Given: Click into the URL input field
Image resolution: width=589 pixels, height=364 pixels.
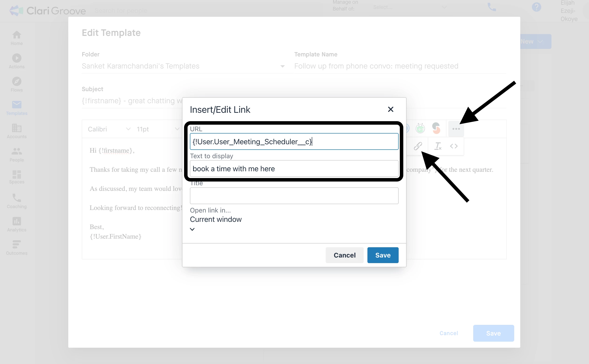Looking at the screenshot, I should (294, 141).
